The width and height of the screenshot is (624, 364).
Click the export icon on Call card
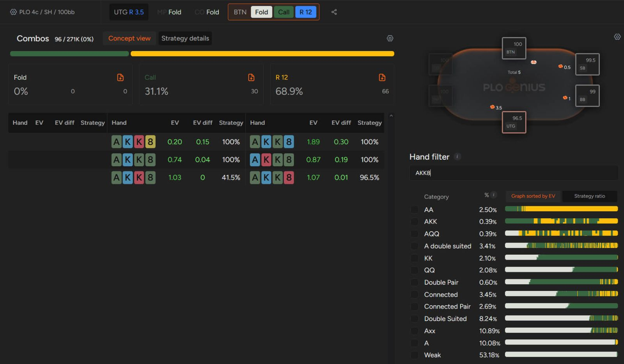251,78
